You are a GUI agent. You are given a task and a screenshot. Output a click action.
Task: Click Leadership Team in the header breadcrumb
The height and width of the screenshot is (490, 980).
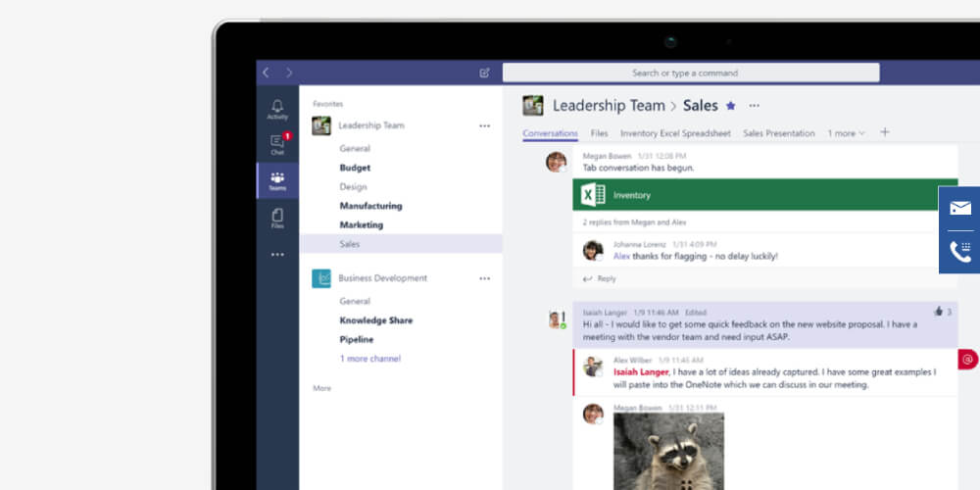pyautogui.click(x=609, y=106)
